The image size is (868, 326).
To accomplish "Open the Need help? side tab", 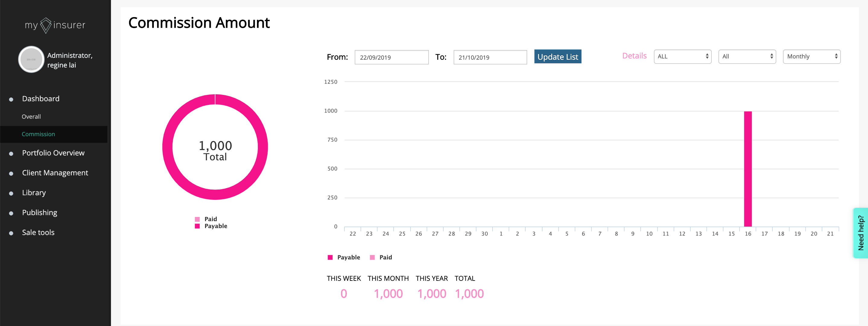I will click(x=860, y=233).
